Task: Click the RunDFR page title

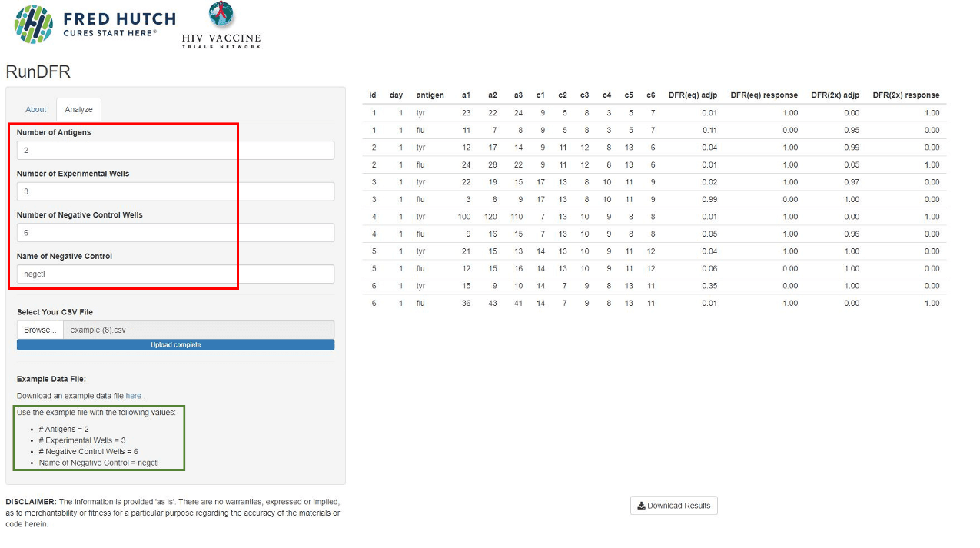Action: pyautogui.click(x=38, y=72)
